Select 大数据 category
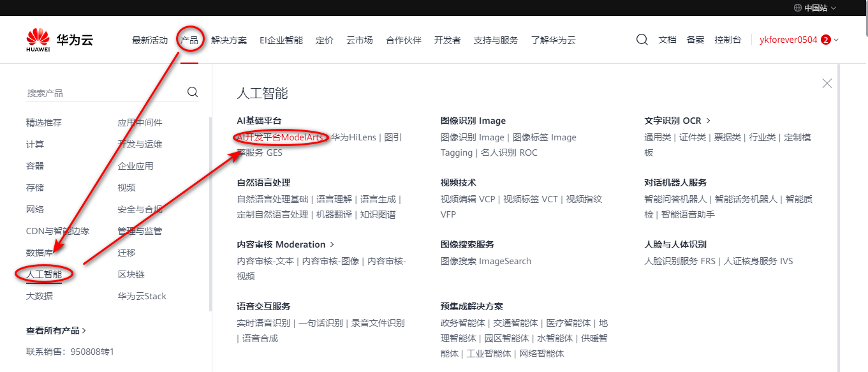Screen dimensions: 868x372 click(x=40, y=296)
